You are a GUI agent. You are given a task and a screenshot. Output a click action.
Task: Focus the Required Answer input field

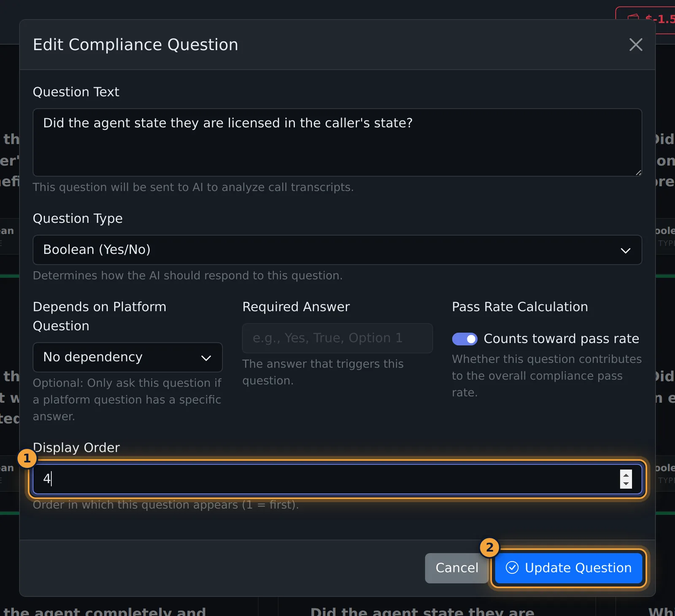point(337,338)
